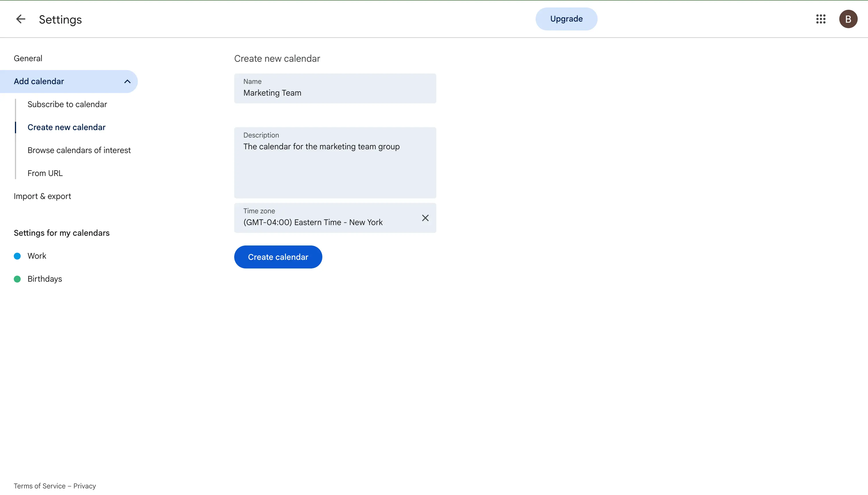This screenshot has height=495, width=868.
Task: Open Import & export settings
Action: pos(42,196)
